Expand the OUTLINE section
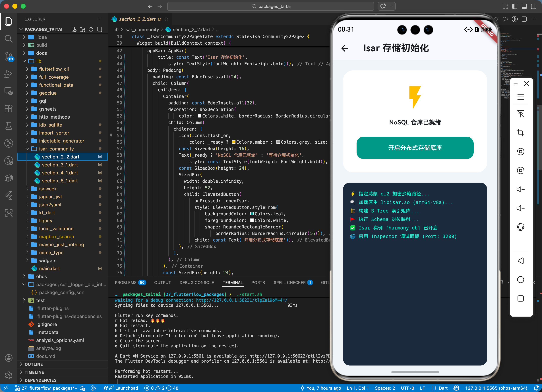Screen dimensions: 542x392 34,364
